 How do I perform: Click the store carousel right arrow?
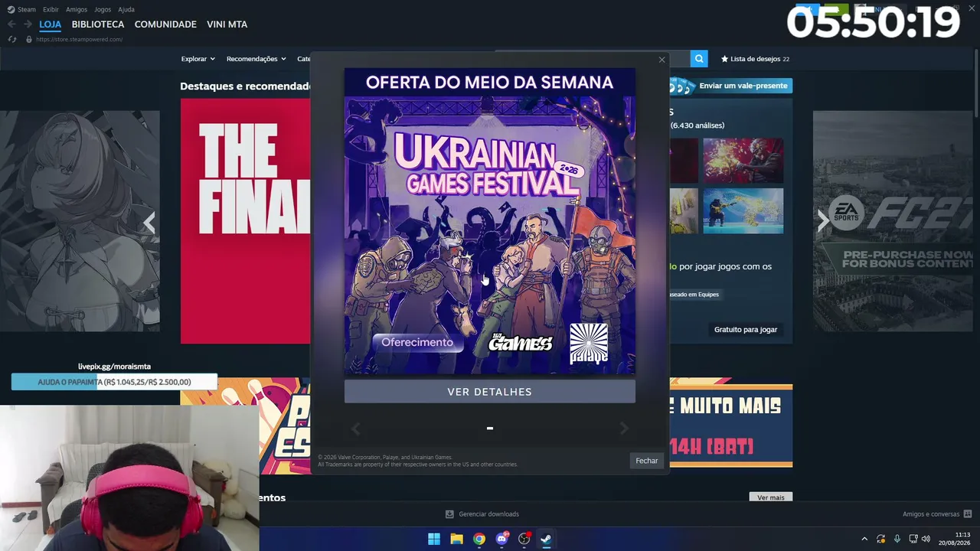click(822, 221)
